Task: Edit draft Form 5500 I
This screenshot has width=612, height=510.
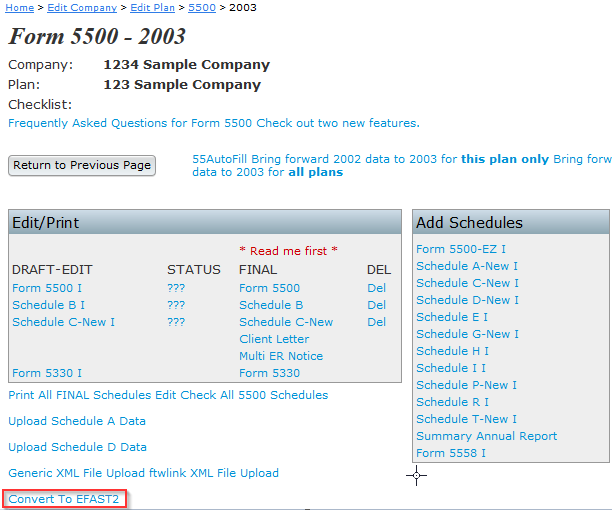Action: click(47, 288)
